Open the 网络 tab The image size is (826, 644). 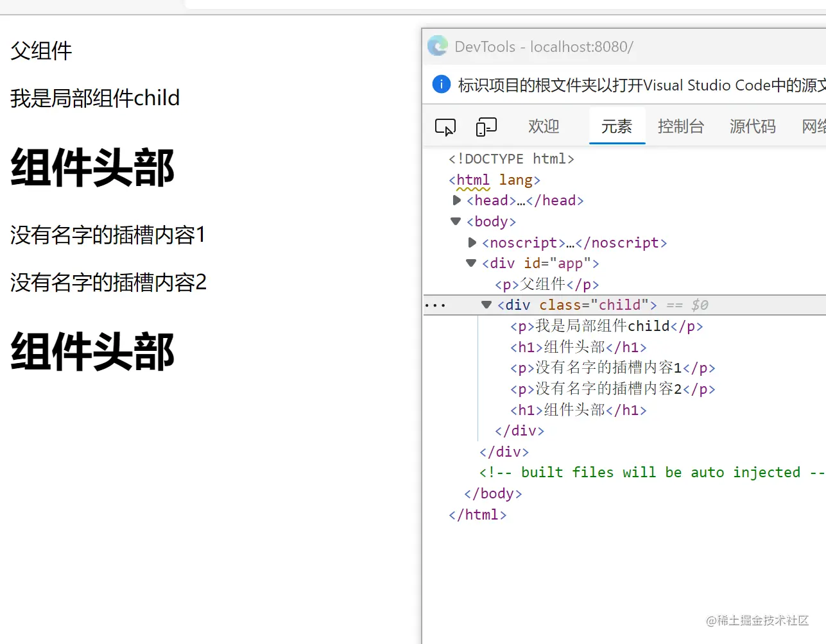click(813, 126)
